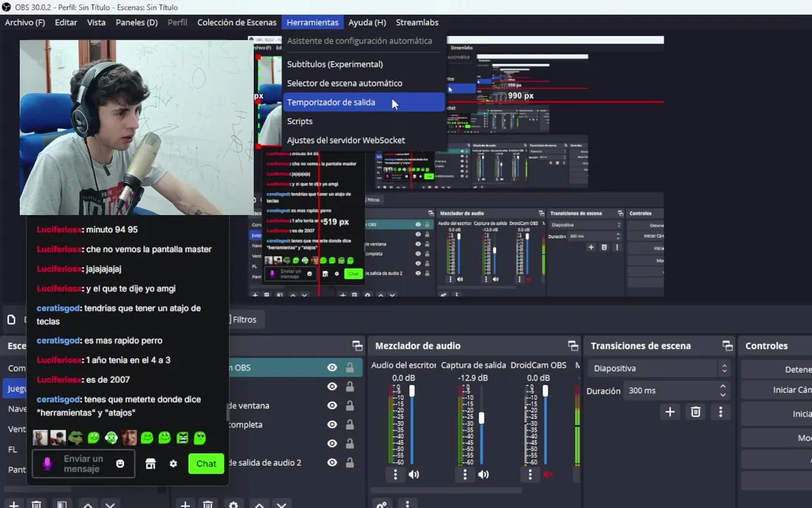Open the Streamlabs menu

click(417, 23)
